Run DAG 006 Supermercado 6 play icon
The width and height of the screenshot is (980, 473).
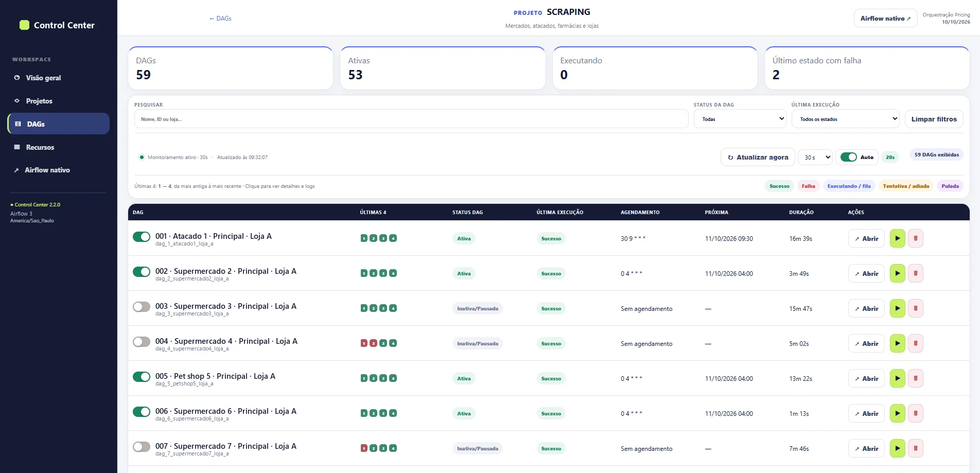(897, 413)
